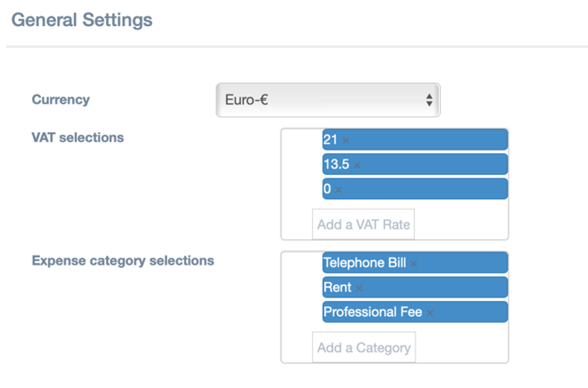Screen dimensions: 588x388
Task: Remove the Professional Fee category tag
Action: (x=430, y=313)
